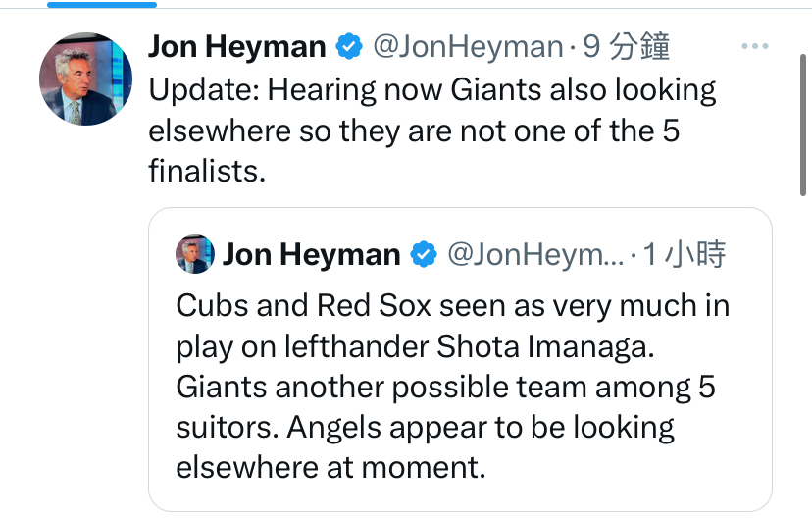Click the update tweet text about Giants
This screenshot has width=812, height=520.
pos(432,130)
